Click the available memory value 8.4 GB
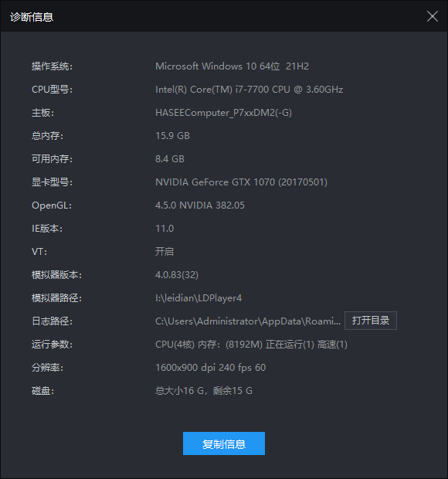 pos(170,159)
